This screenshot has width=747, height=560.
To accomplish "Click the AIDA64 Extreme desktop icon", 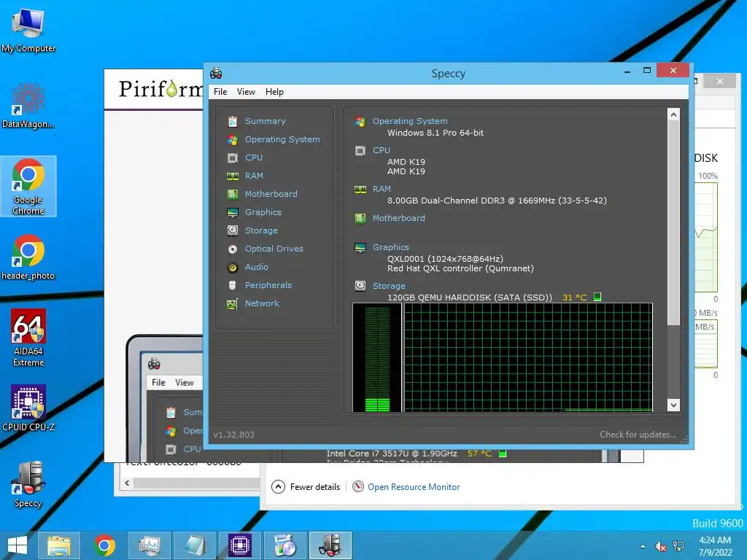I will (x=28, y=338).
